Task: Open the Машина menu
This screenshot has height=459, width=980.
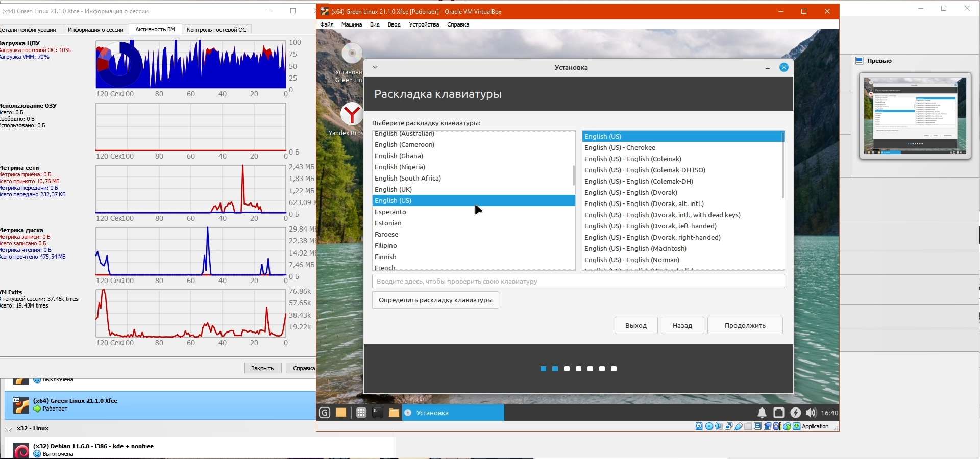Action: [x=352, y=24]
